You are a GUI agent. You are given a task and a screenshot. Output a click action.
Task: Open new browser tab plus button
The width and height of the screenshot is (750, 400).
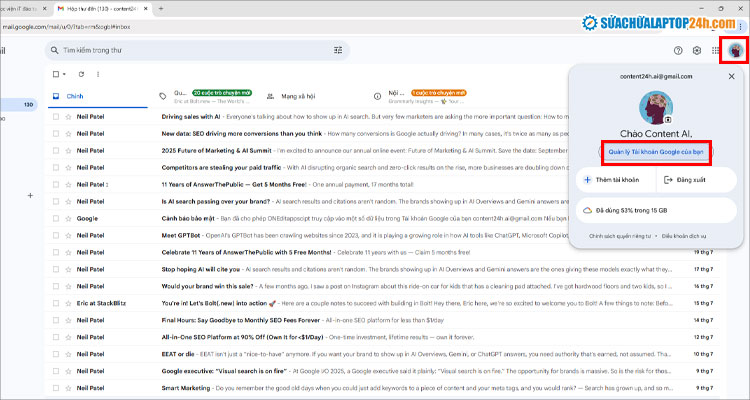click(x=161, y=9)
